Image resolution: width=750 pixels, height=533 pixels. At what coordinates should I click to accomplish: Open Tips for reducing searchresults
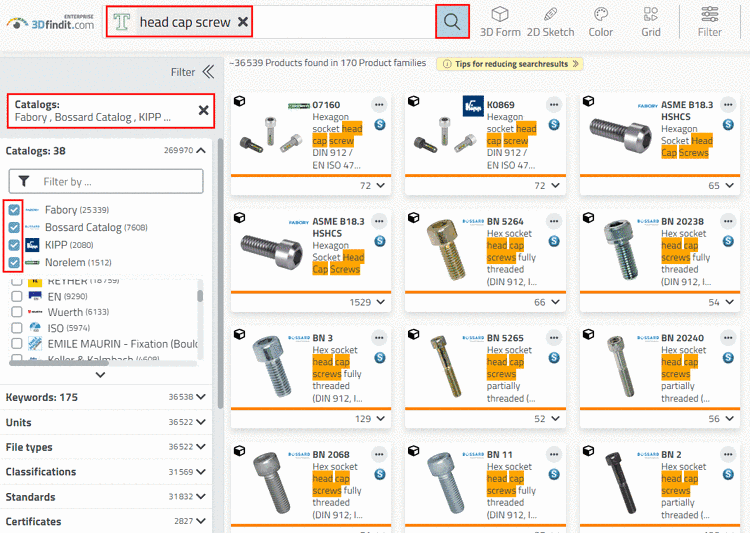[x=510, y=64]
